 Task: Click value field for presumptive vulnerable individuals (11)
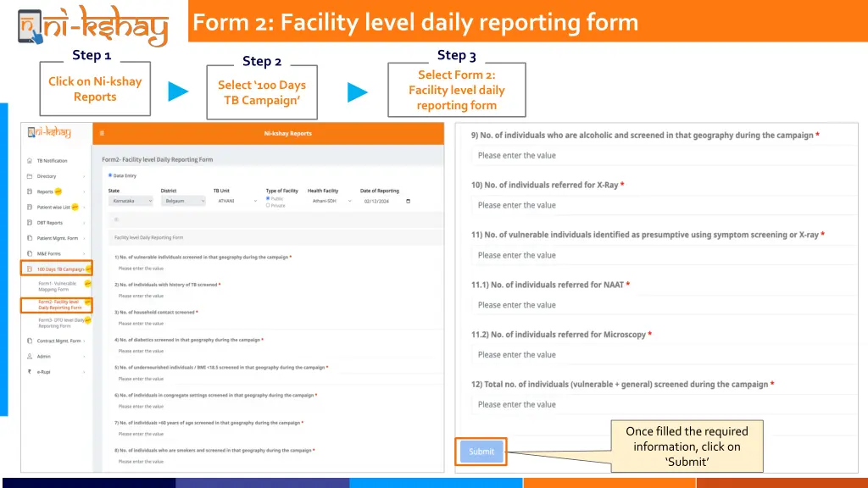tap(665, 255)
